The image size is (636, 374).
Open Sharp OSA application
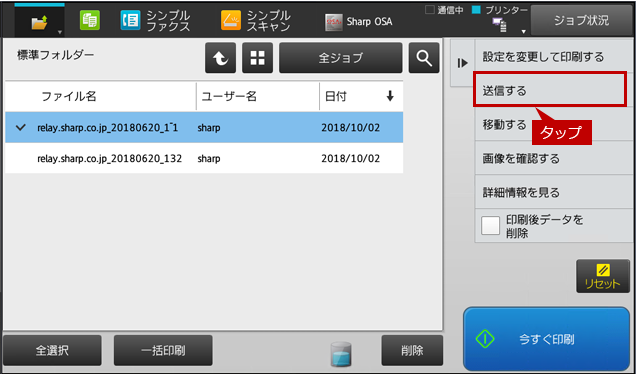pyautogui.click(x=359, y=22)
